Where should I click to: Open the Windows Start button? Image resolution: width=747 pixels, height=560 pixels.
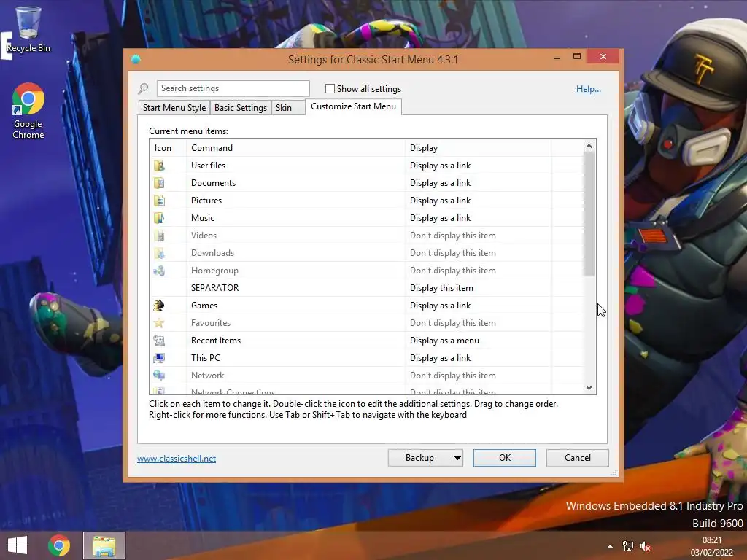18,545
